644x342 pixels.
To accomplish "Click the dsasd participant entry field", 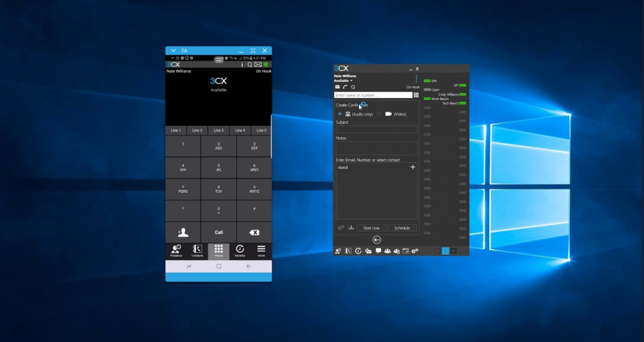I will pyautogui.click(x=372, y=167).
